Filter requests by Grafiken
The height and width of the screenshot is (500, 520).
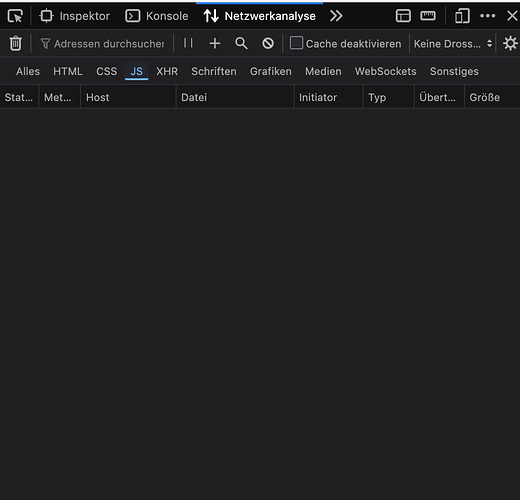coord(271,71)
